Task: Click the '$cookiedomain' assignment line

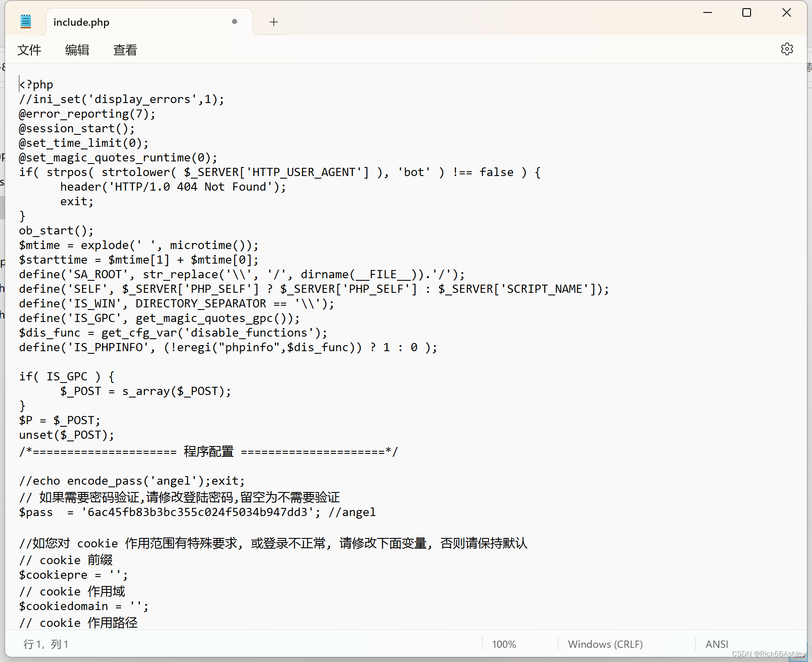Action: click(84, 606)
